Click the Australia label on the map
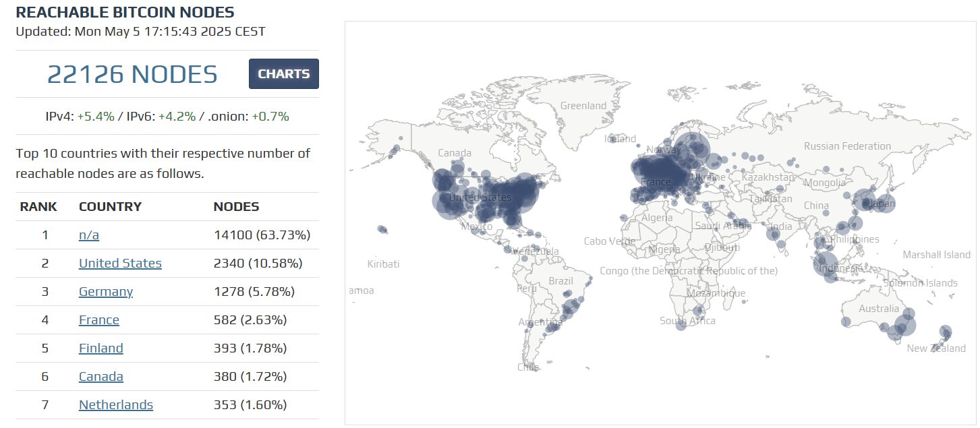Viewport: 980px width, 428px height. (879, 309)
